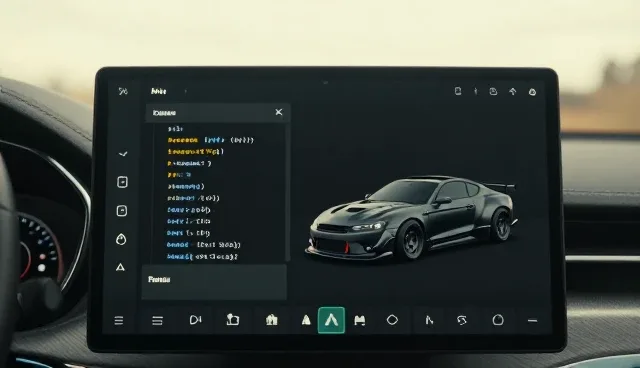The width and height of the screenshot is (640, 368).
Task: Click the code panel header title
Action: [164, 113]
